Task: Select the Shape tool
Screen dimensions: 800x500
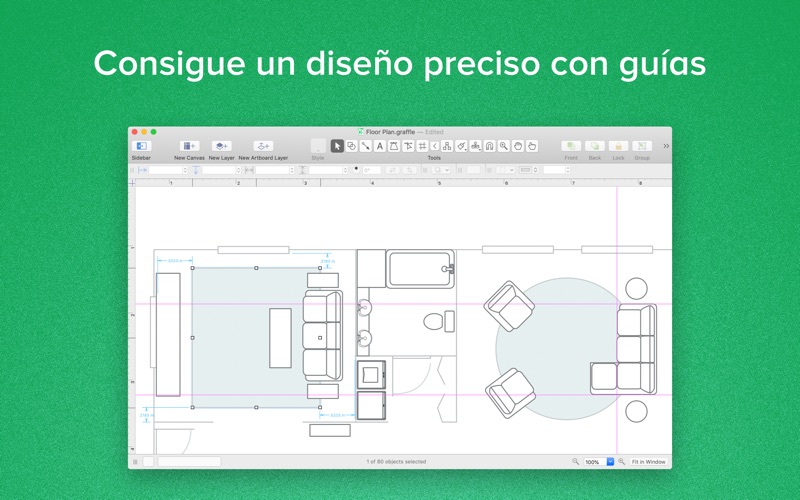Action: pyautogui.click(x=352, y=146)
